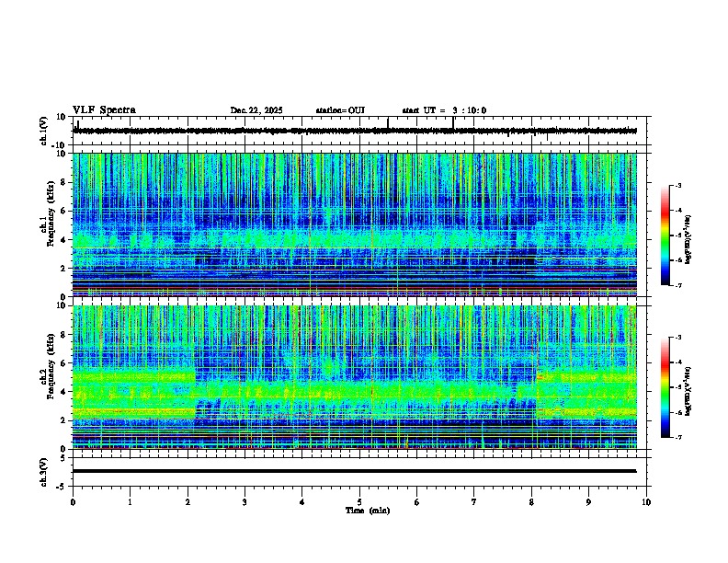Click the 'VLF Spectra' plot title
The width and height of the screenshot is (728, 563).
104,109
